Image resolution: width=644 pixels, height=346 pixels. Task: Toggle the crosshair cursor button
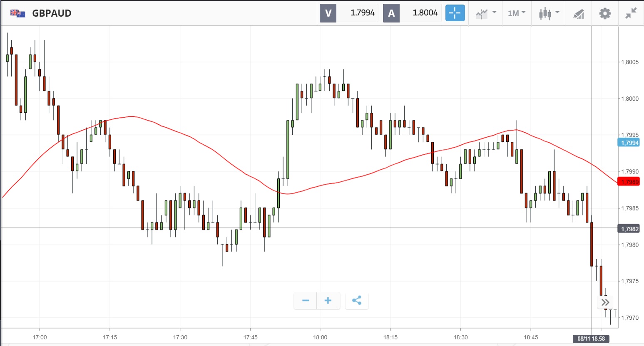[x=455, y=13]
